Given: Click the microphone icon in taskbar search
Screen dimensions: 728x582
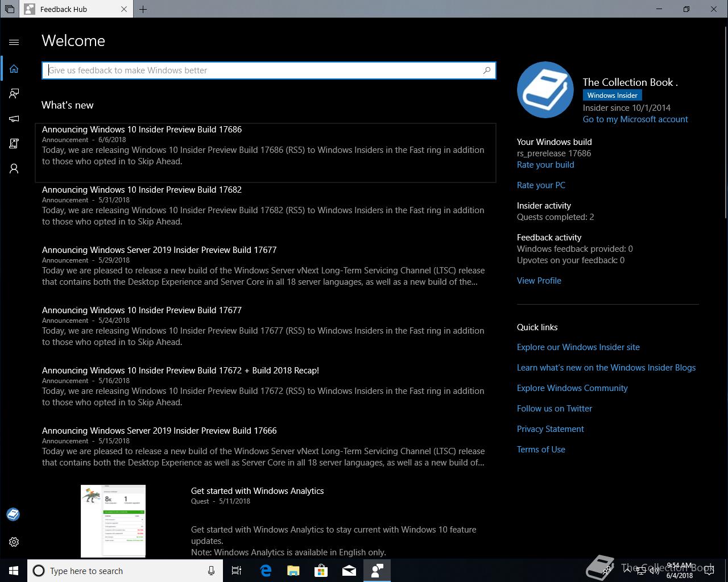Looking at the screenshot, I should [x=211, y=571].
